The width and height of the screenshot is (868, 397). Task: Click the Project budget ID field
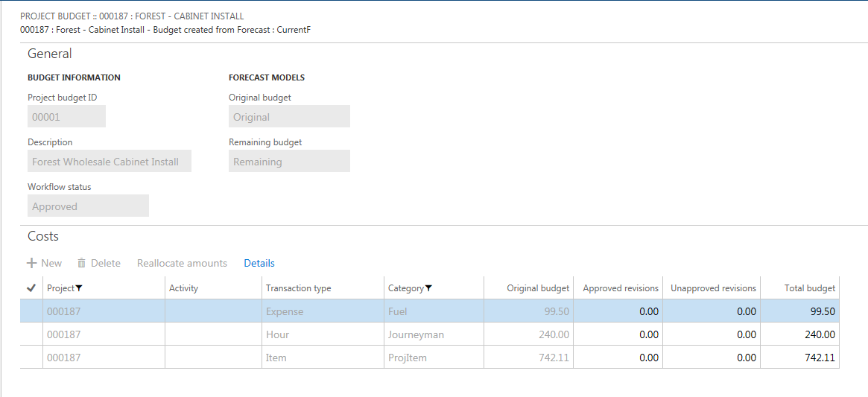66,117
